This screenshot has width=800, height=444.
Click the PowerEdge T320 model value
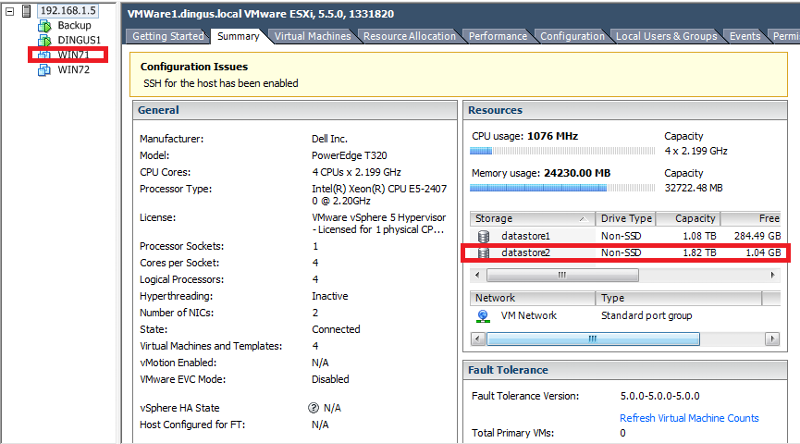(x=349, y=156)
